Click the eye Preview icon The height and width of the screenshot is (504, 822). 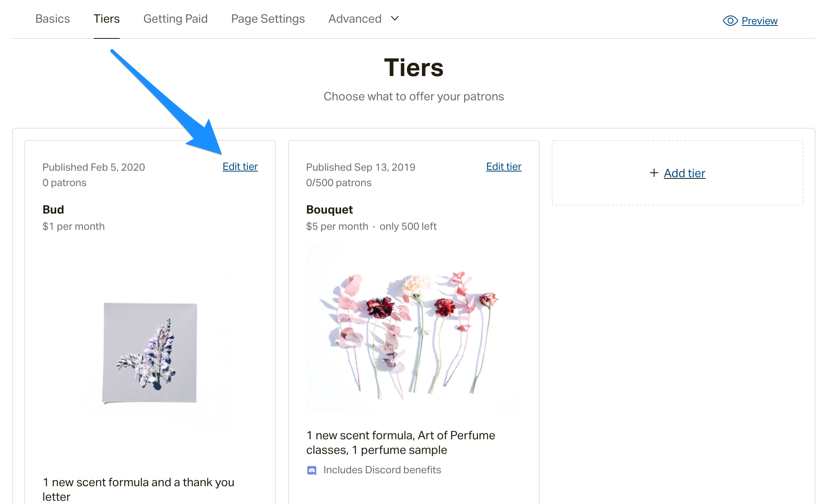(730, 21)
